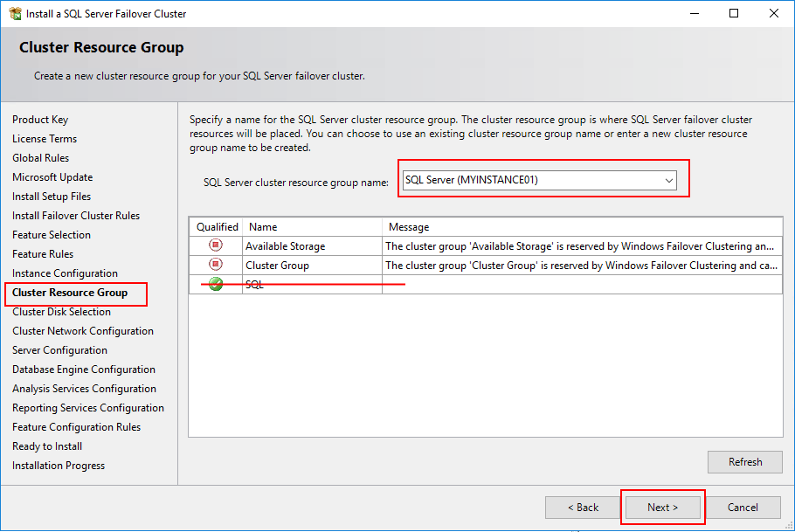
Task: Select Database Engine Configuration step
Action: pyautogui.click(x=84, y=370)
